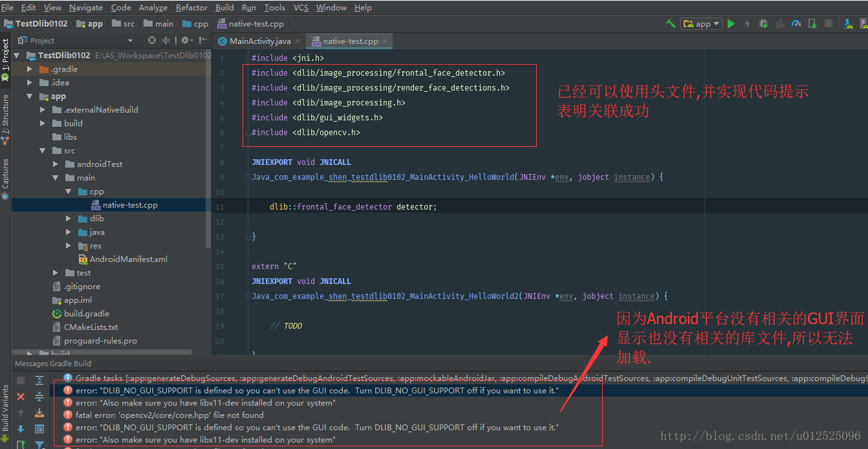Toggle the filter funnel icon in Messages panel

point(39,444)
